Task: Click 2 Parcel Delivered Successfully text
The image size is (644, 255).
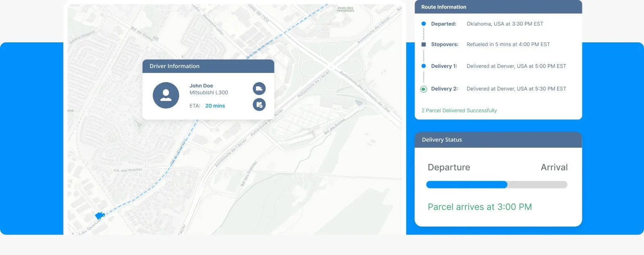Action: click(x=459, y=110)
